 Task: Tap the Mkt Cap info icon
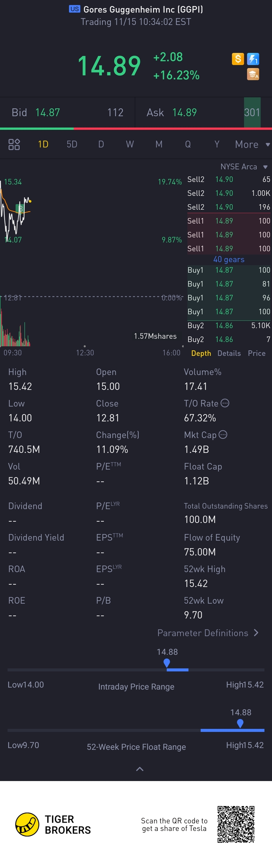(223, 435)
